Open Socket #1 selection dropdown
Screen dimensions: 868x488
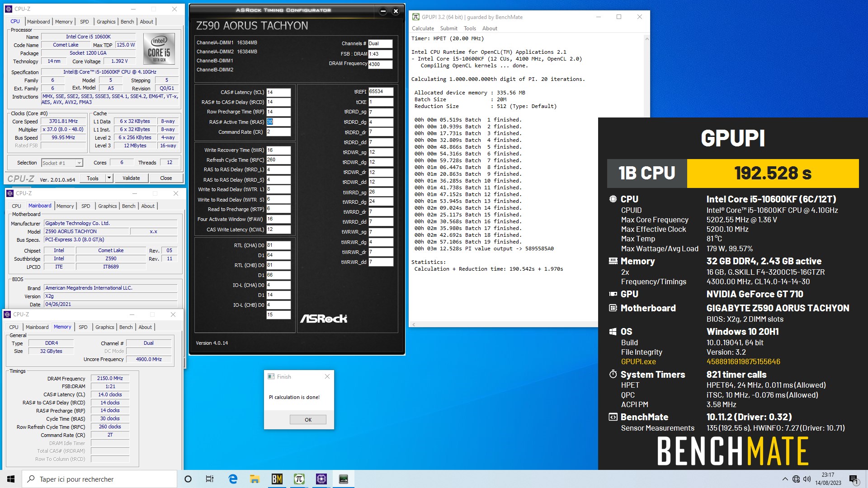(x=62, y=163)
